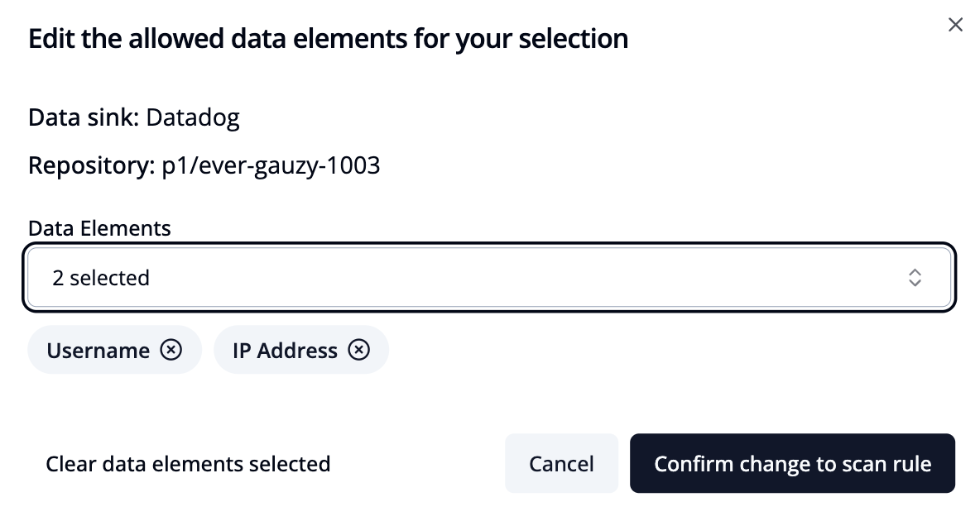Remove the IP Address chip via x icon

click(x=358, y=350)
